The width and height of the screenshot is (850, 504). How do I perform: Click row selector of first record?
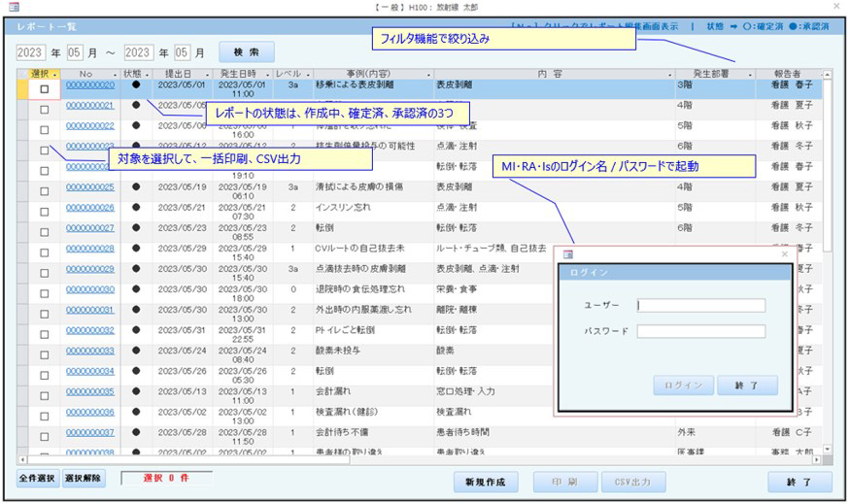point(23,88)
